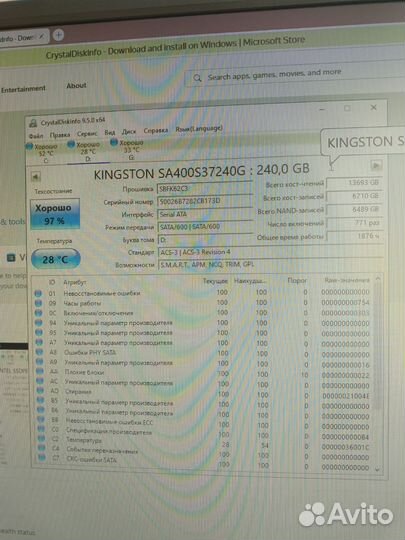Click the Текущее column header
The width and height of the screenshot is (405, 540).
(215, 281)
